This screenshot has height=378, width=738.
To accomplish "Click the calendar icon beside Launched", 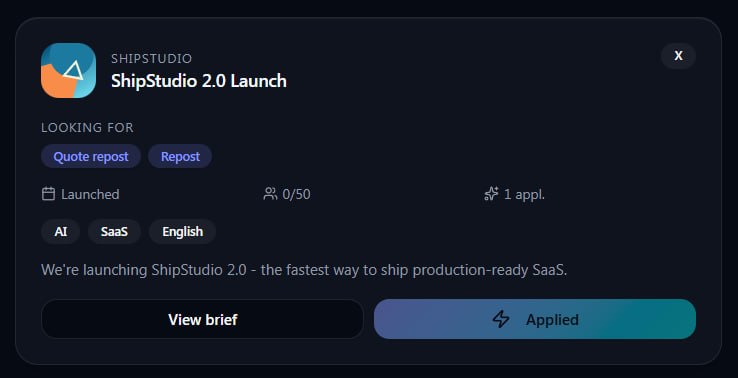I will (48, 194).
